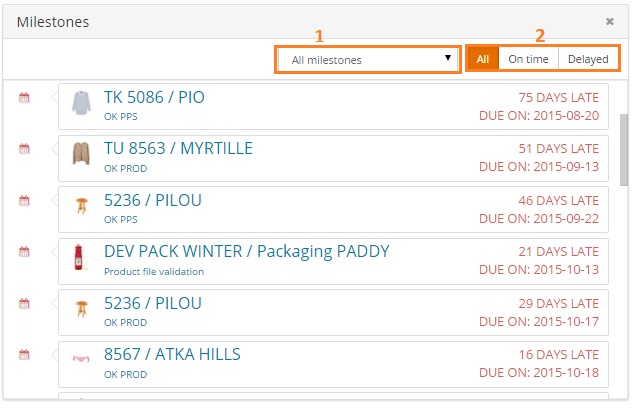Open TU 8563 / MYRTILLE link
The image size is (637, 410).
tap(178, 148)
